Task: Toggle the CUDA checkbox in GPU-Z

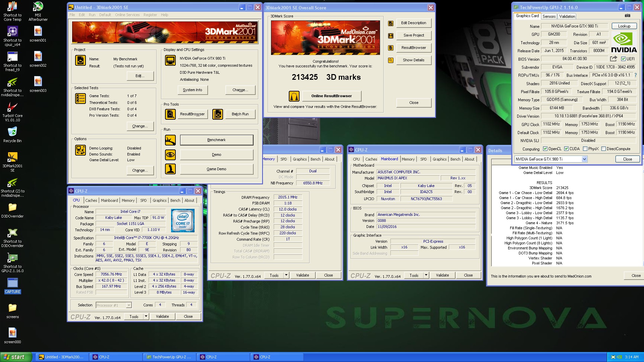Action: point(566,149)
